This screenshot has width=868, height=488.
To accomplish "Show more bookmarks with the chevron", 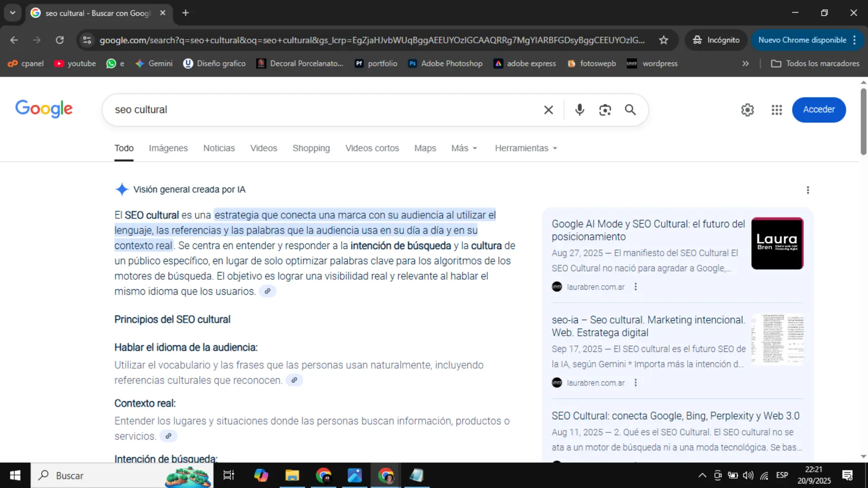I will (745, 63).
